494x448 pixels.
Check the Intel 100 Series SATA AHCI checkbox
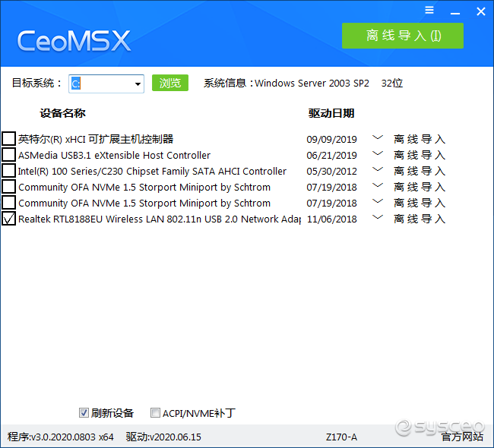tap(8, 171)
